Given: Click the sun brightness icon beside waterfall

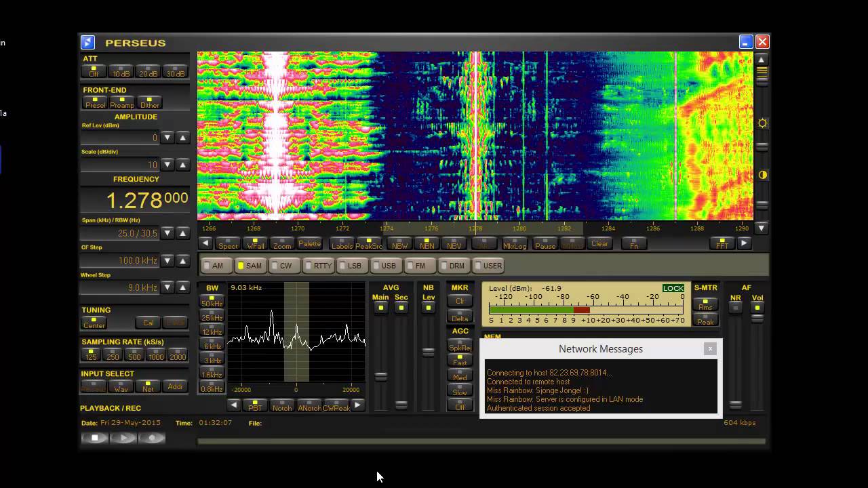Looking at the screenshot, I should [762, 123].
